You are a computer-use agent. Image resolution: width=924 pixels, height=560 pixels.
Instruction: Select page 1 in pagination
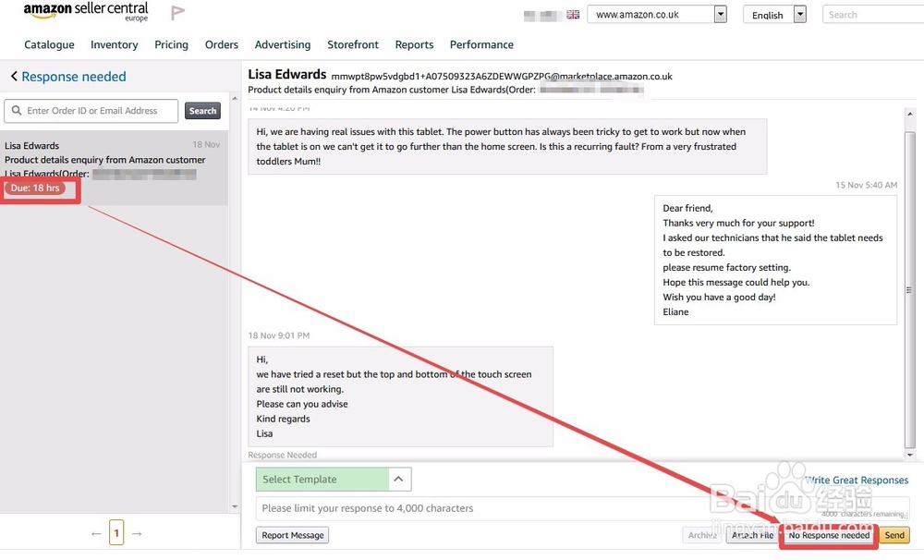click(116, 533)
